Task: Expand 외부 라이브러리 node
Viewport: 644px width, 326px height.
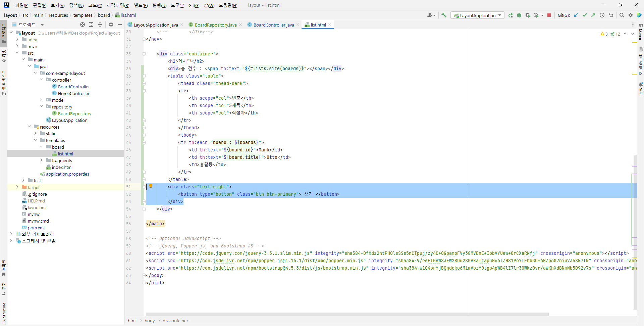Action: (11, 234)
